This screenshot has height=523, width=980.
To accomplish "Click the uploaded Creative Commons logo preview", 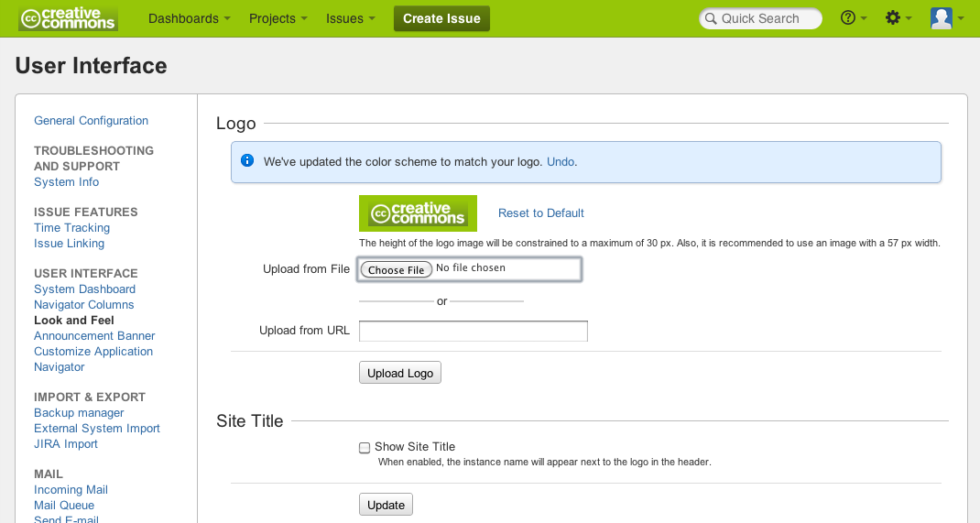I will (418, 213).
